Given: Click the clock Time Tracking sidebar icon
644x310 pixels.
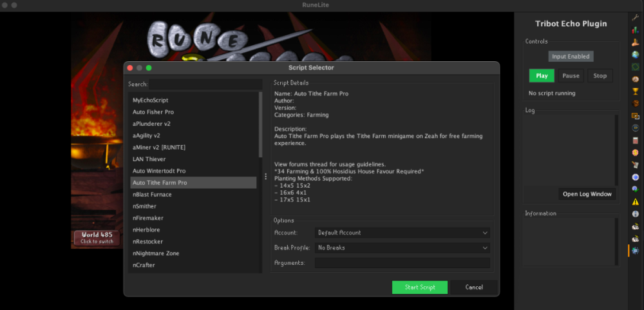Looking at the screenshot, I should (x=636, y=128).
